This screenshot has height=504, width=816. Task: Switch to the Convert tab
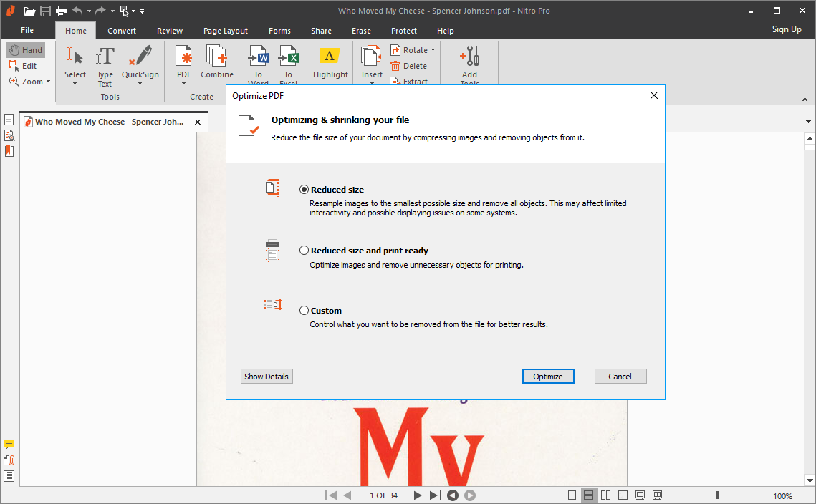(x=122, y=31)
